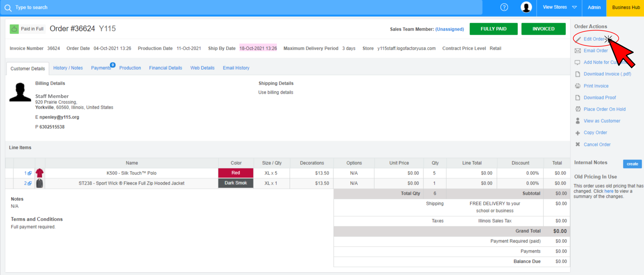Click the Email Order envelope icon
This screenshot has width=644, height=275.
click(x=578, y=51)
